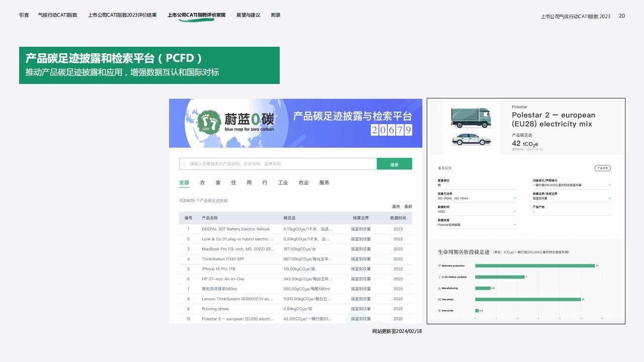Select the 行 category tab

(265, 183)
